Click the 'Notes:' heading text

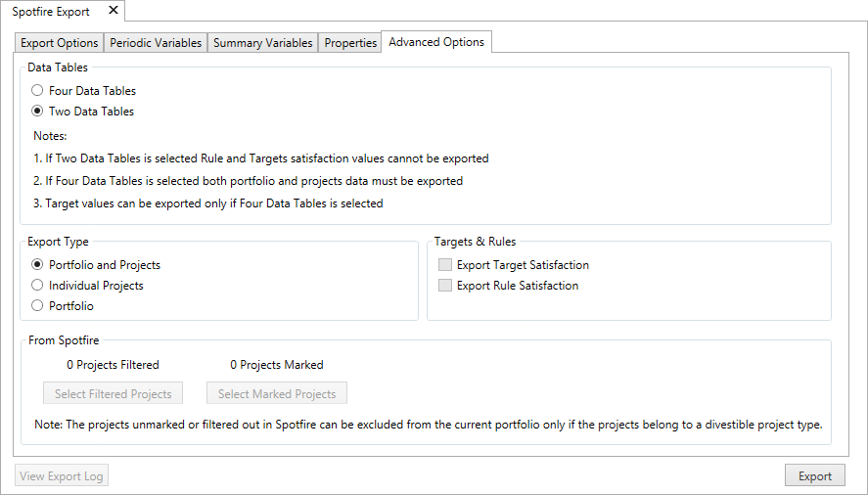(50, 136)
